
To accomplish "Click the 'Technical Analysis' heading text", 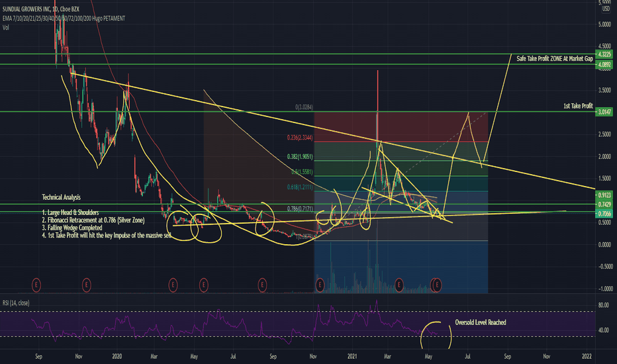I will coord(61,197).
